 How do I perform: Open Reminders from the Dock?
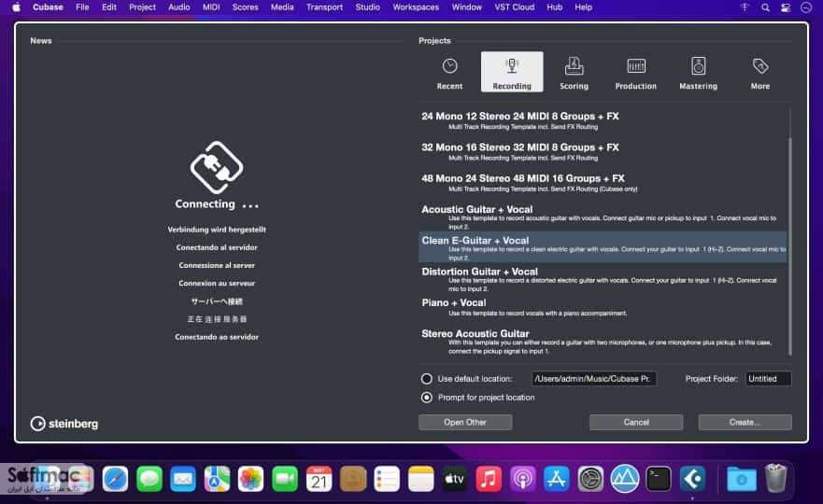point(387,479)
